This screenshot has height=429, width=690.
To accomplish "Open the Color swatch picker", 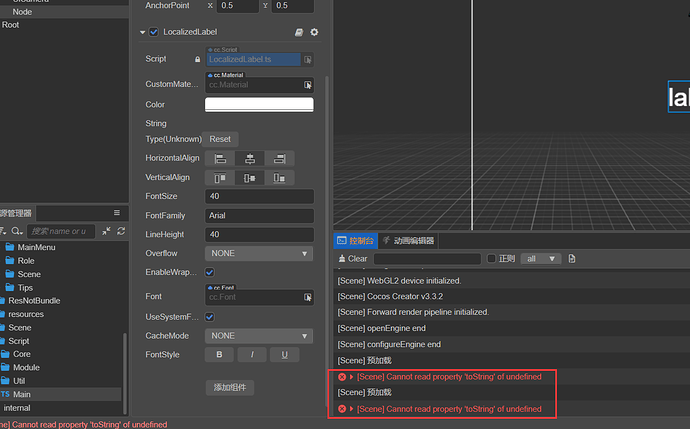I will coord(259,105).
